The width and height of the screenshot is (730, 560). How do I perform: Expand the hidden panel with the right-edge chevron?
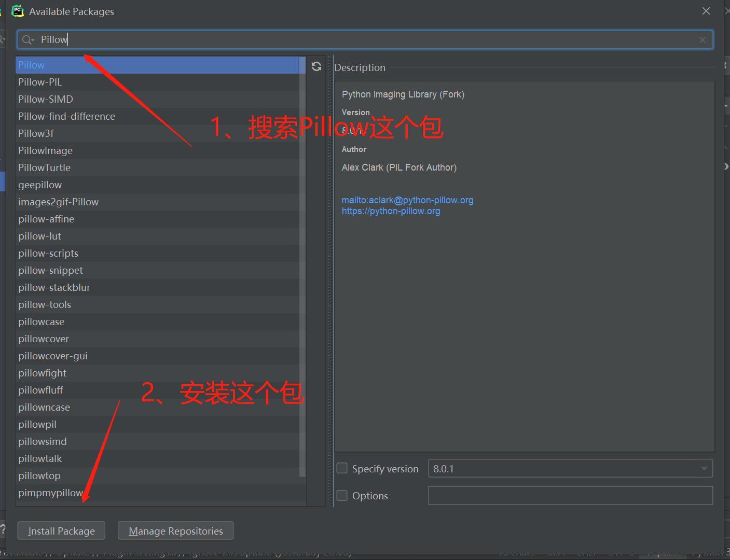[x=726, y=166]
